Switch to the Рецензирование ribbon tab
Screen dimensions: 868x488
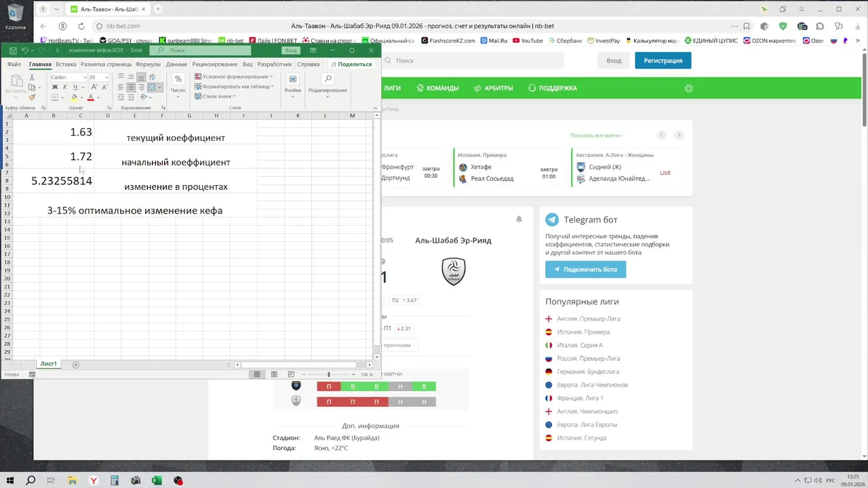(x=214, y=64)
